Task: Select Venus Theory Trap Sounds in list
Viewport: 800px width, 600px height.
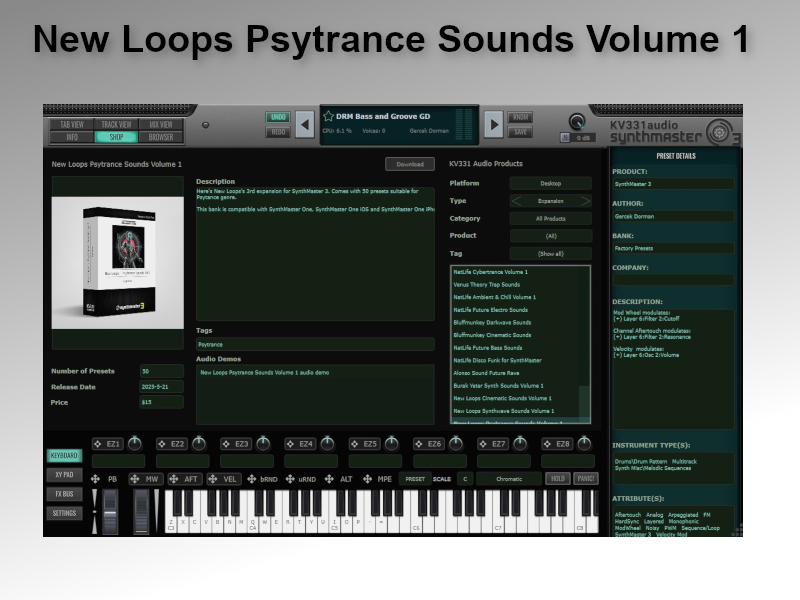Action: coord(486,285)
